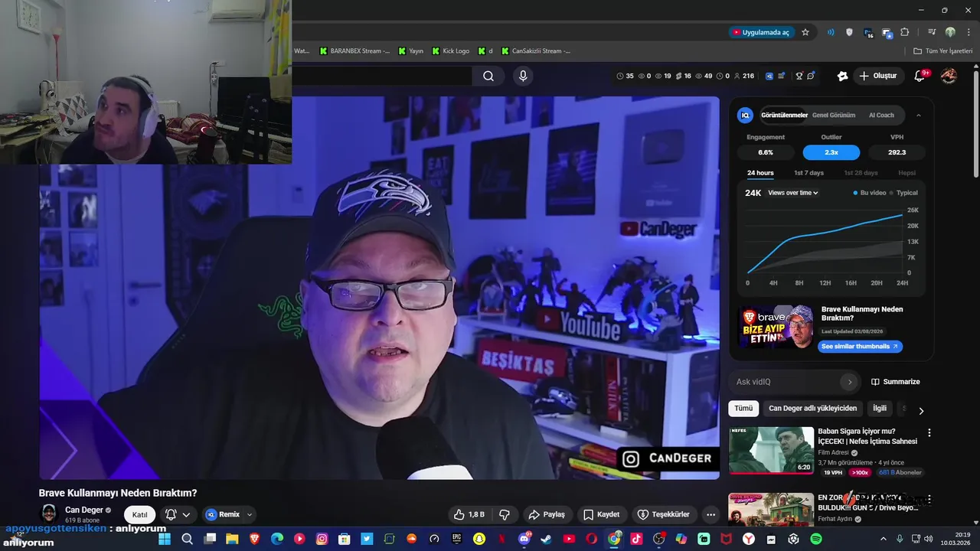Bookmark this page with star icon
The image size is (980, 551).
[x=805, y=32]
